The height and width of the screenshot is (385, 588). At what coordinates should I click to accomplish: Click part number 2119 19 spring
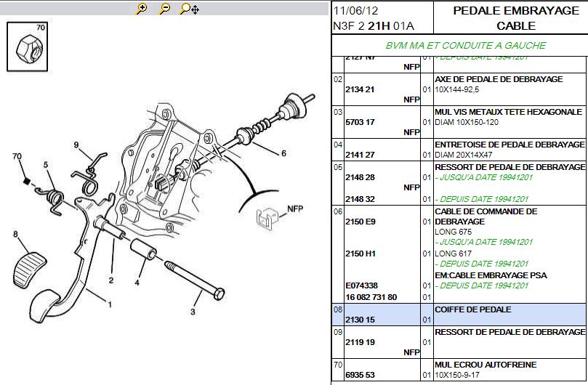[360, 341]
